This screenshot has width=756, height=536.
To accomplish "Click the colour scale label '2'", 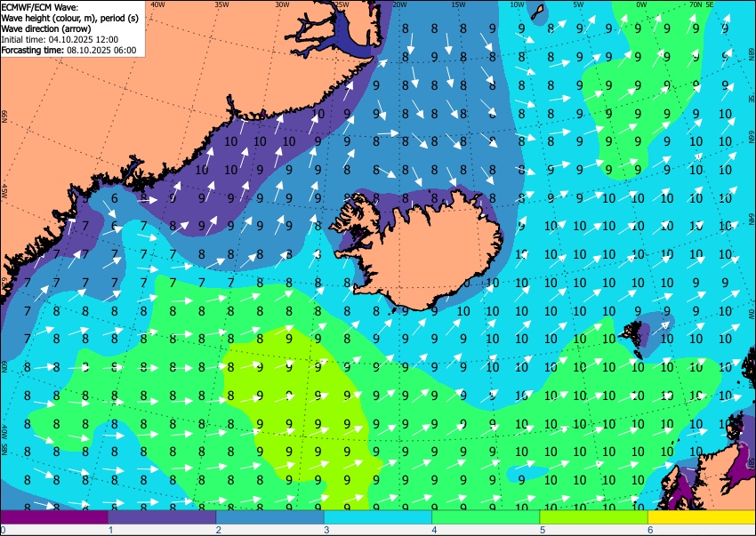I will tap(219, 530).
